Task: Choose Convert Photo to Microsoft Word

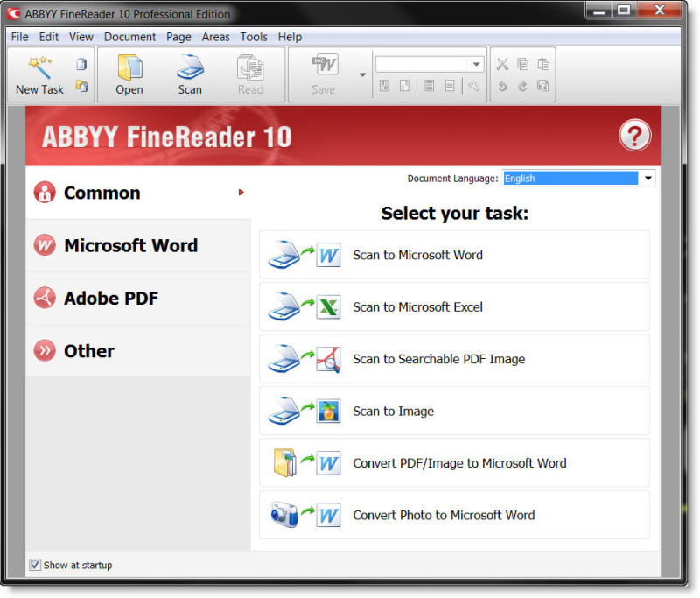Action: (454, 515)
